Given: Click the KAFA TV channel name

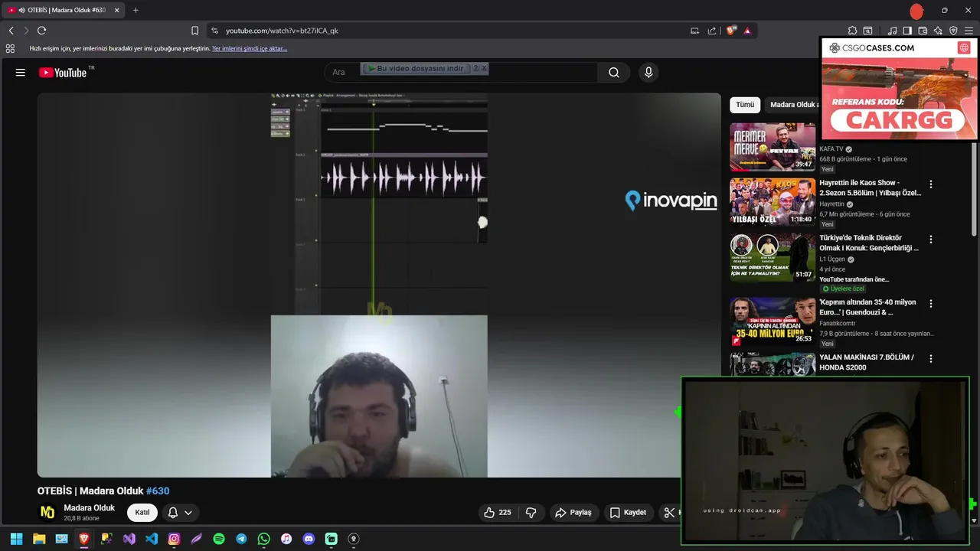Looking at the screenshot, I should point(831,149).
